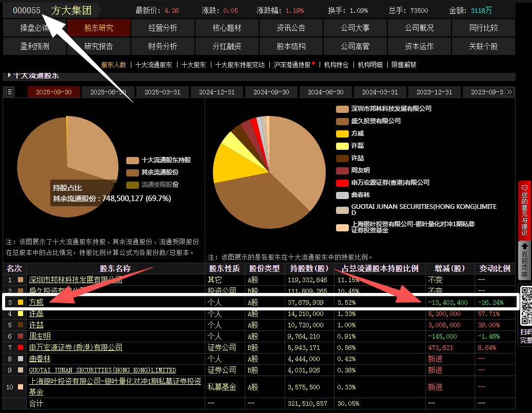Open the 公司概况 tab
532x413 pixels.
419,28
